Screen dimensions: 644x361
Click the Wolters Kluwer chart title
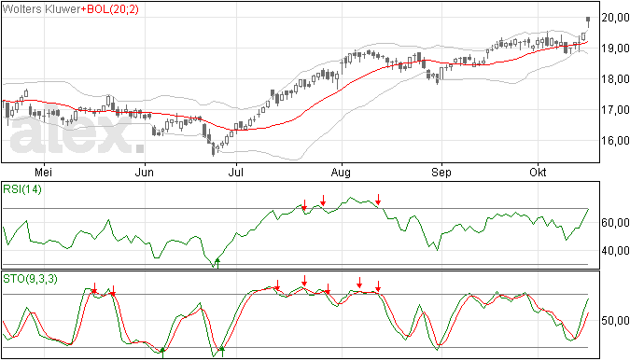point(41,9)
